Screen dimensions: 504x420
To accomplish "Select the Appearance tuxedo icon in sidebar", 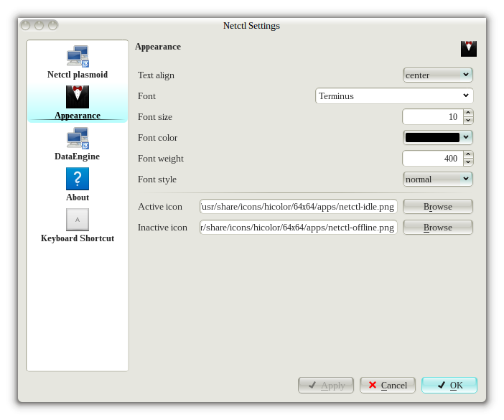I will (x=78, y=97).
